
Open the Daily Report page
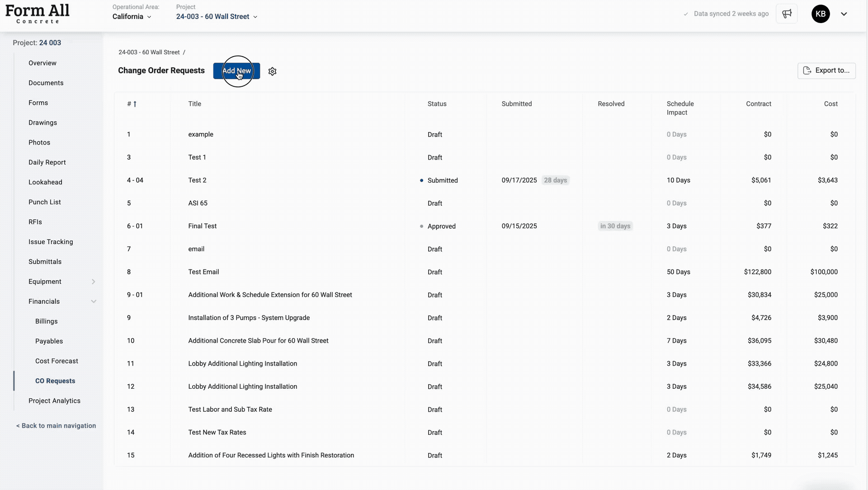coord(47,162)
